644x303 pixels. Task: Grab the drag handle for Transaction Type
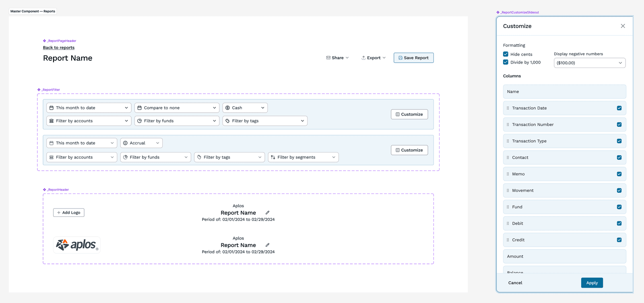click(508, 141)
